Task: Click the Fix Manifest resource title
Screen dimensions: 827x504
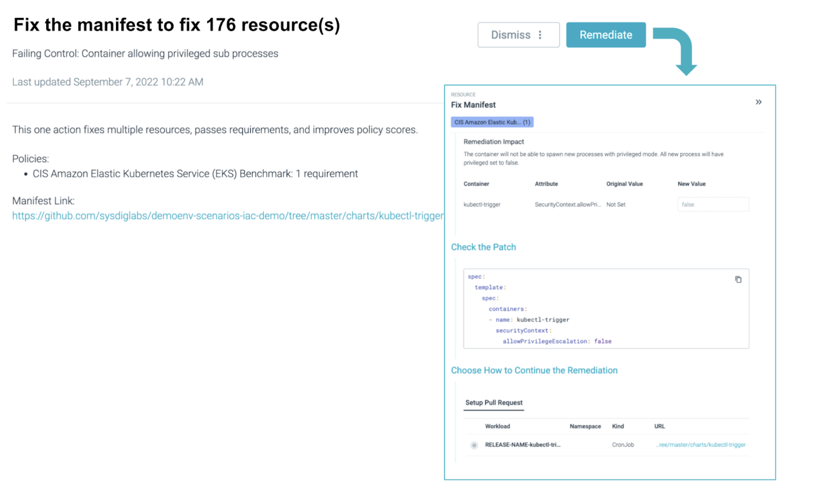Action: pos(473,105)
